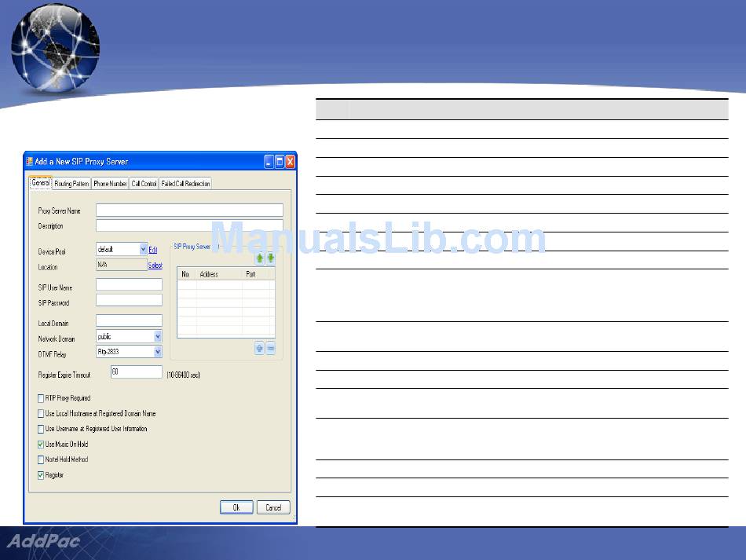
Task: Click the dialog title bar app icon
Action: (30, 162)
